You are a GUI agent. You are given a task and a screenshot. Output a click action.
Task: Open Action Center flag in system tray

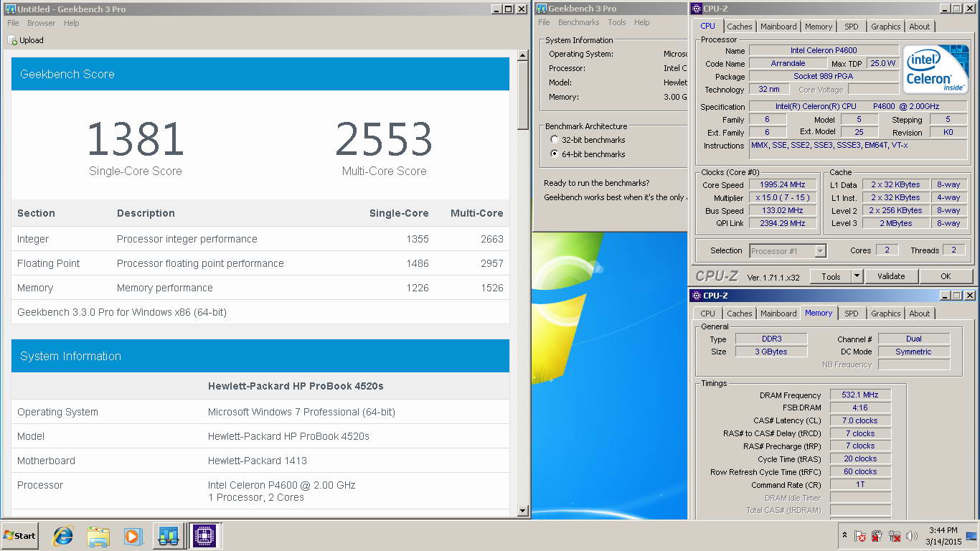coord(860,536)
